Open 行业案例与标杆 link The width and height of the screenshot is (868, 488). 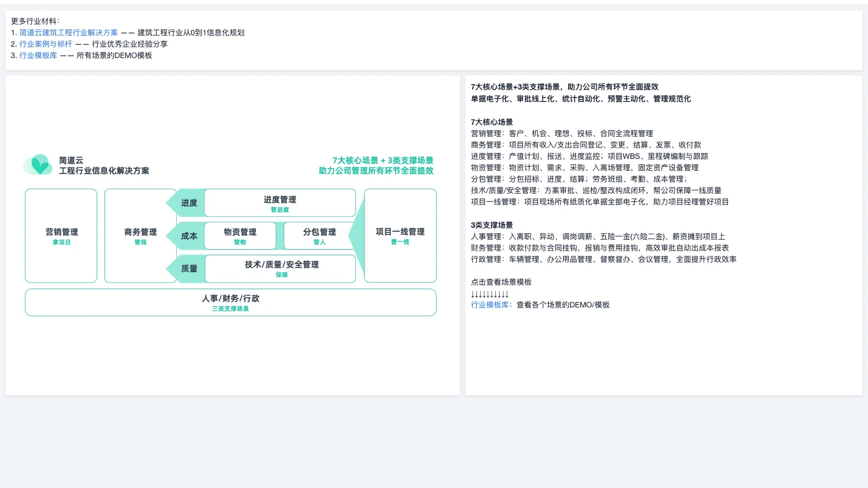click(46, 44)
